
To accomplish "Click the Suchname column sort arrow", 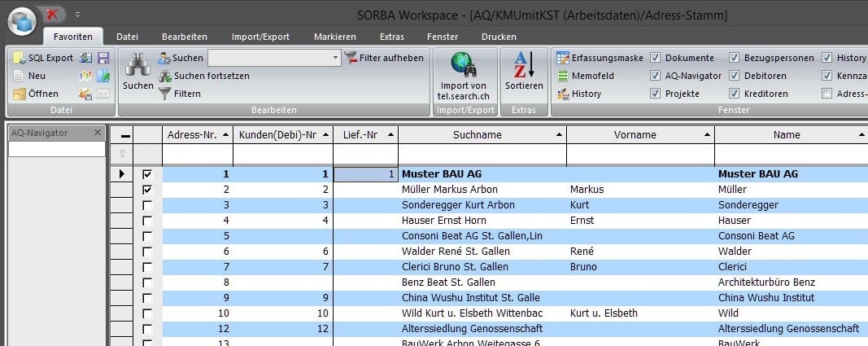I will (559, 134).
